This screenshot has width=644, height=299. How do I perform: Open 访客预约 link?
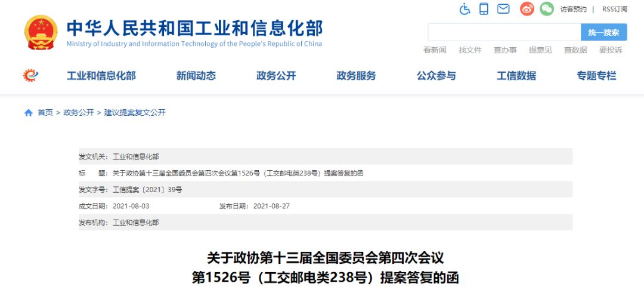tap(574, 9)
